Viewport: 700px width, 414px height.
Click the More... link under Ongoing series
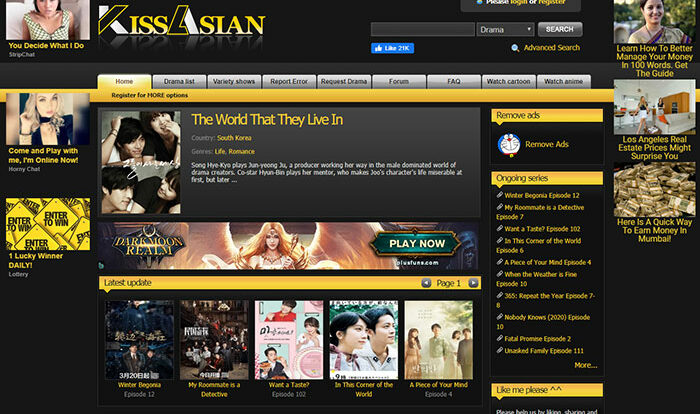(585, 365)
